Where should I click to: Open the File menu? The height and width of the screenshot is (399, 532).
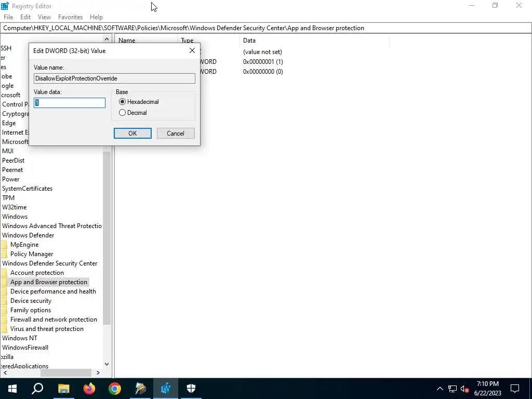[x=8, y=17]
